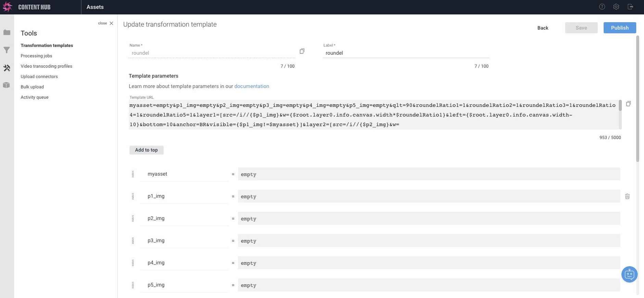Close the Tools panel with the X

pyautogui.click(x=111, y=23)
